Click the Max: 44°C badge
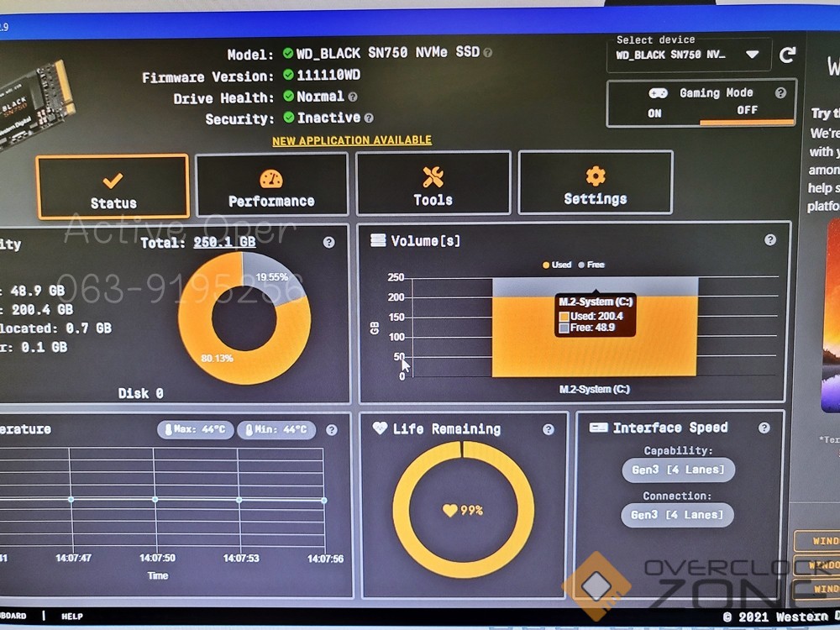The height and width of the screenshot is (630, 840). click(196, 429)
